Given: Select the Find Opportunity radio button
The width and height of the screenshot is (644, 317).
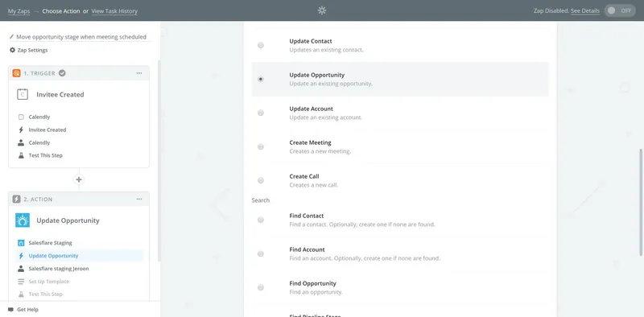Looking at the screenshot, I should (261, 287).
